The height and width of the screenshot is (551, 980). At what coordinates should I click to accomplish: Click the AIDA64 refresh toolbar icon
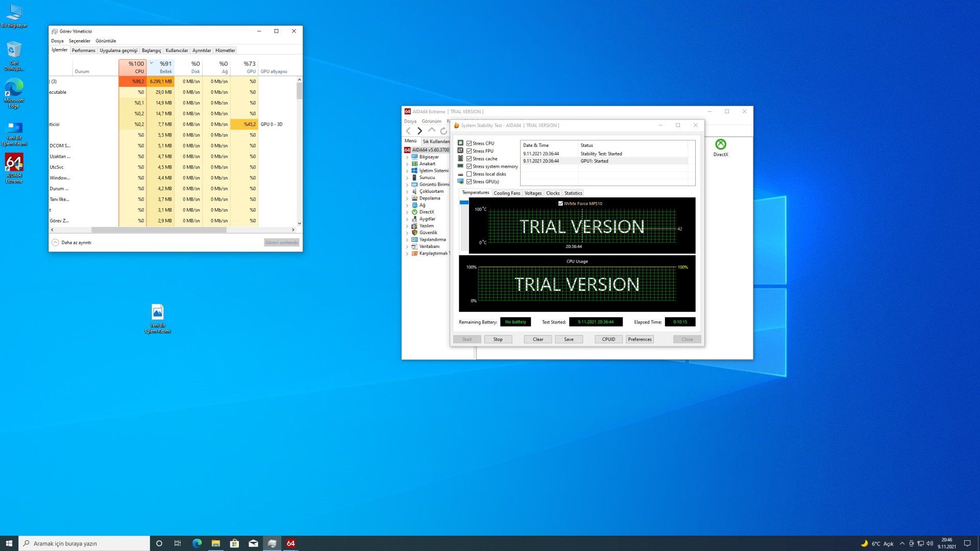point(443,131)
